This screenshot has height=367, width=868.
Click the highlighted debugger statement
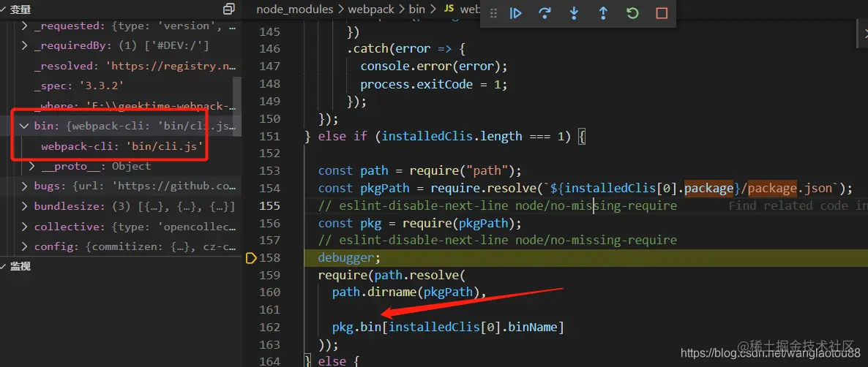point(350,257)
